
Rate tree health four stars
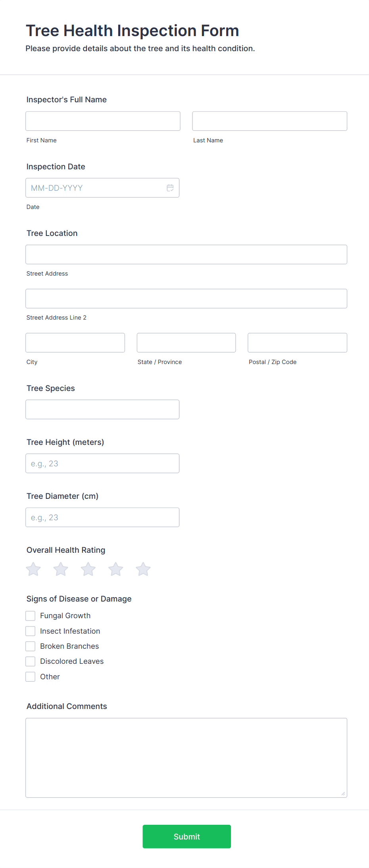(115, 569)
